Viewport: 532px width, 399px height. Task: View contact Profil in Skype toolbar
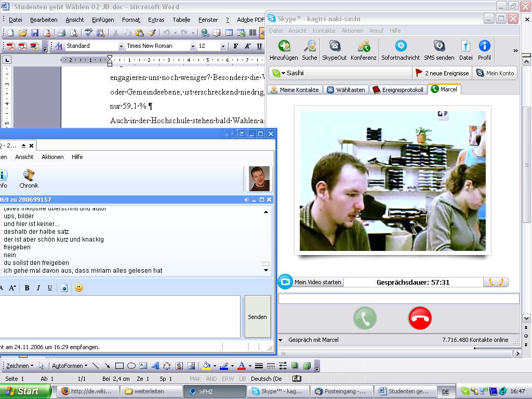point(484,50)
